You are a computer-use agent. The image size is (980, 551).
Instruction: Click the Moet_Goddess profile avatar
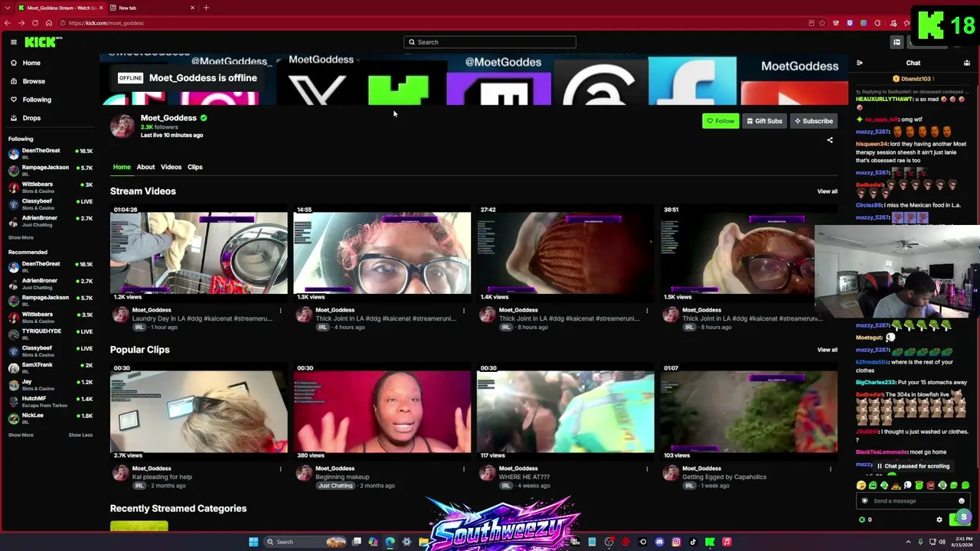pyautogui.click(x=122, y=126)
